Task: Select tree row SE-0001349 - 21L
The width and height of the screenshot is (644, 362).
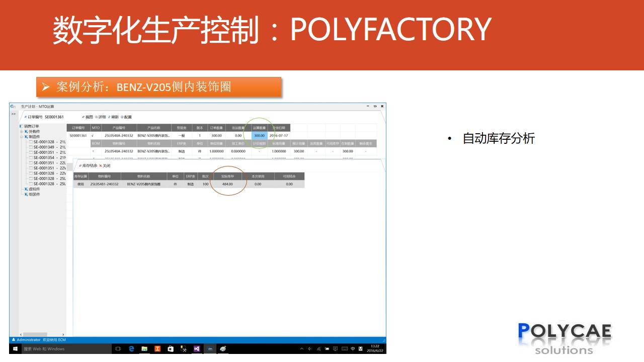Action: tap(48, 147)
